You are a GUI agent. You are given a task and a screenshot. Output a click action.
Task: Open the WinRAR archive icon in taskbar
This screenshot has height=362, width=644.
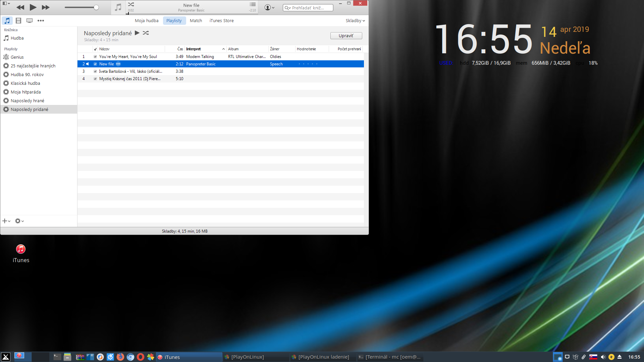point(80,357)
